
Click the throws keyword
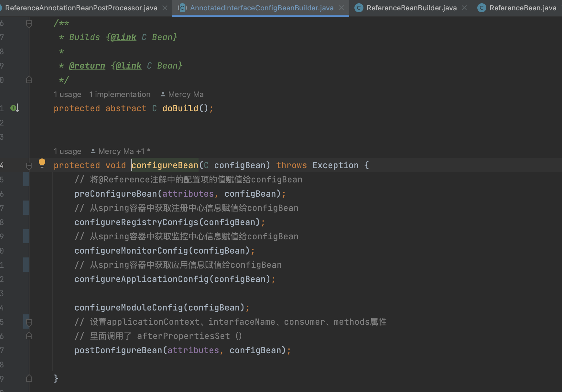click(291, 165)
